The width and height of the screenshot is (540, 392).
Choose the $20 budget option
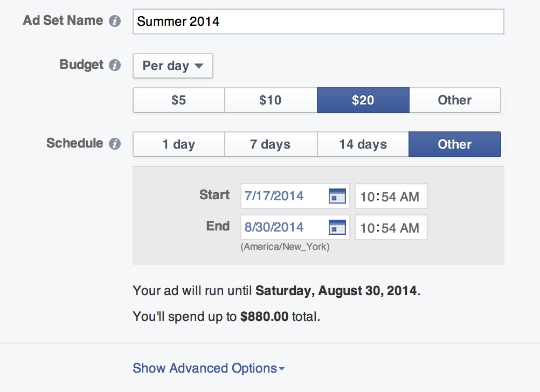[x=363, y=100]
